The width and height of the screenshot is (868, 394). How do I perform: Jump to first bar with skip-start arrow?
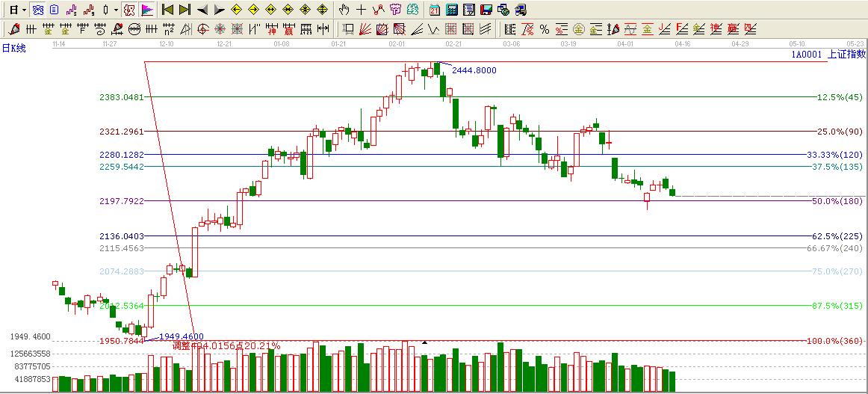pos(167,10)
